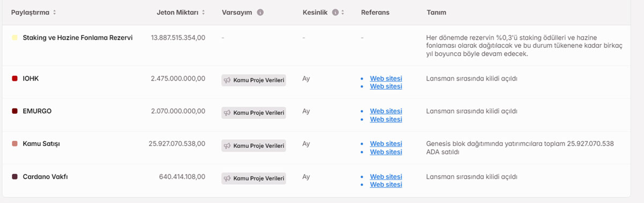
Task: Open second Web sitesi link for Cardano Vakfı
Action: pos(386,185)
